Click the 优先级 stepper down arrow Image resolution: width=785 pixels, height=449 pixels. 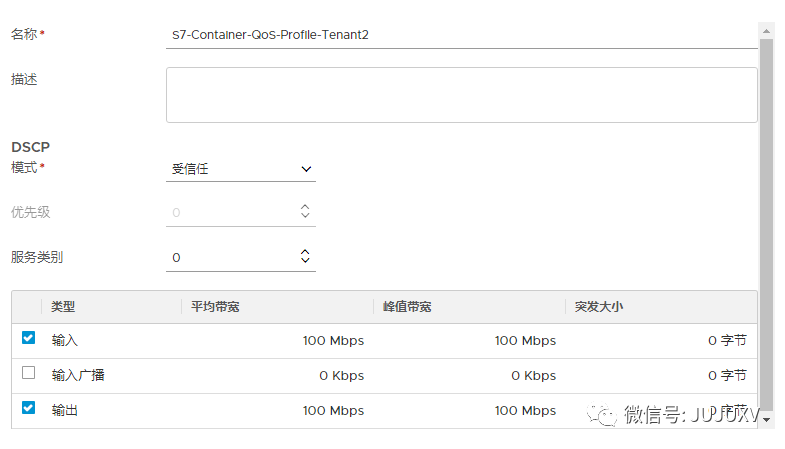[306, 217]
